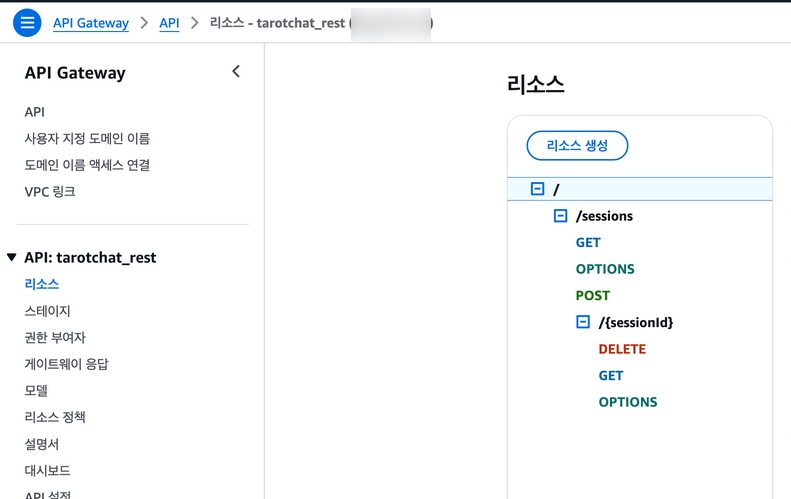791x499 pixels.
Task: Open VPC 링크 in sidebar
Action: pyautogui.click(x=50, y=192)
